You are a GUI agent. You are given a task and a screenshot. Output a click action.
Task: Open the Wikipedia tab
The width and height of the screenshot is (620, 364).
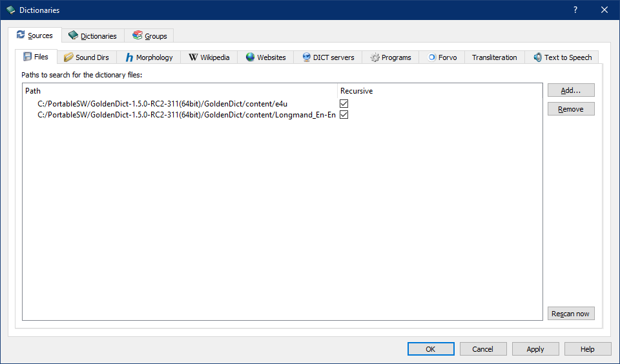pyautogui.click(x=209, y=57)
